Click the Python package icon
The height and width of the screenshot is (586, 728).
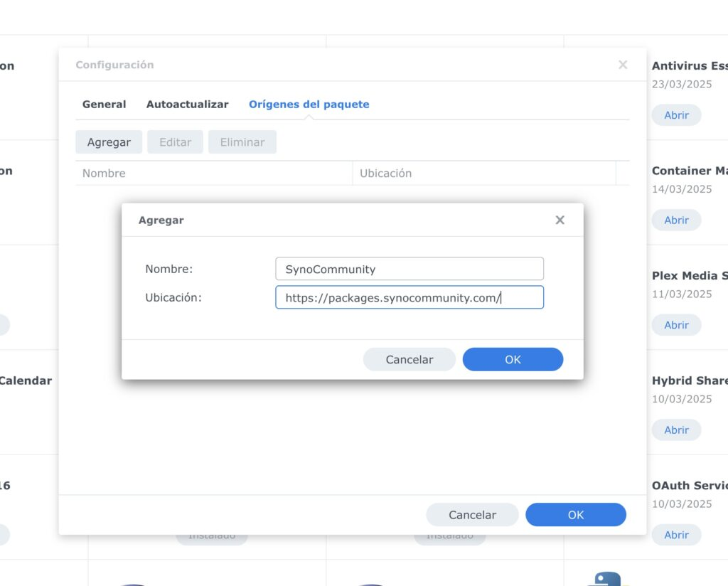(607, 579)
